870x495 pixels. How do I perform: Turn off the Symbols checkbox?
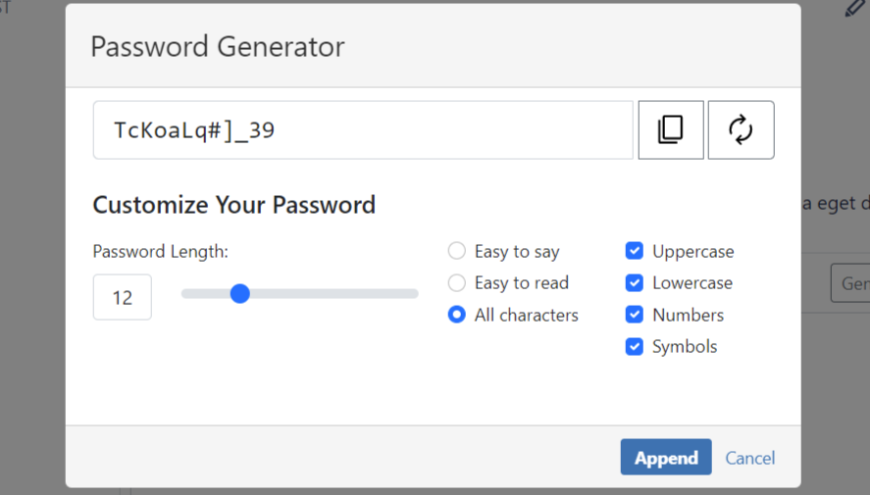634,347
